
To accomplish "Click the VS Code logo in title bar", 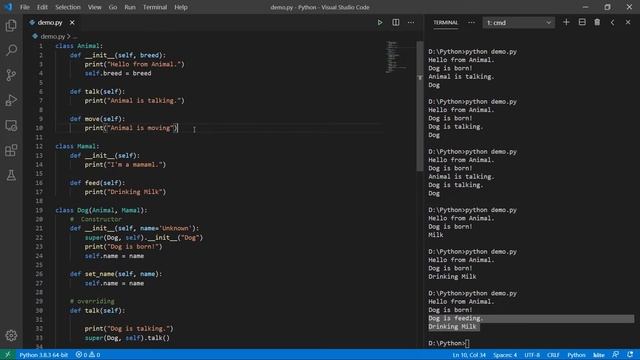I will point(8,7).
